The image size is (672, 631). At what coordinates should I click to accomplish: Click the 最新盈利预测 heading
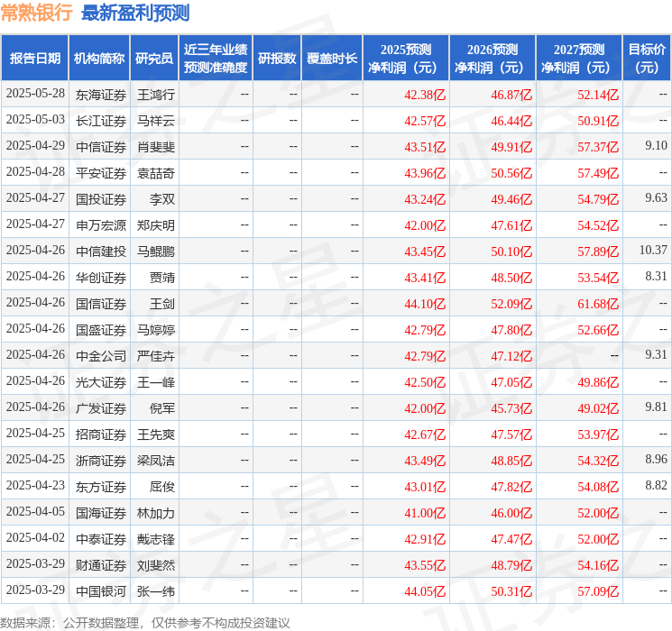pos(135,14)
